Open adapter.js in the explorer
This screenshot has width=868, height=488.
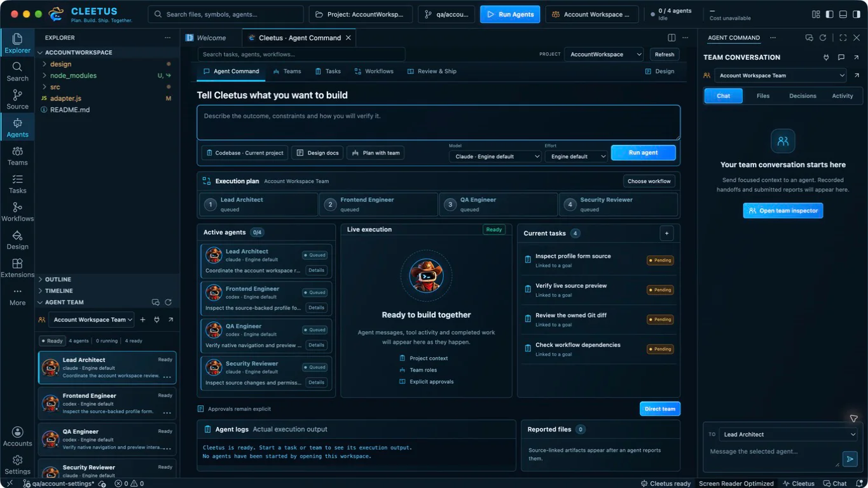click(65, 98)
